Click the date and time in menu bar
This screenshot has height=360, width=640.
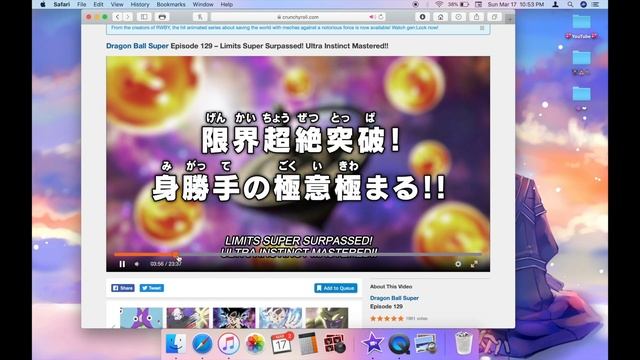click(x=516, y=4)
